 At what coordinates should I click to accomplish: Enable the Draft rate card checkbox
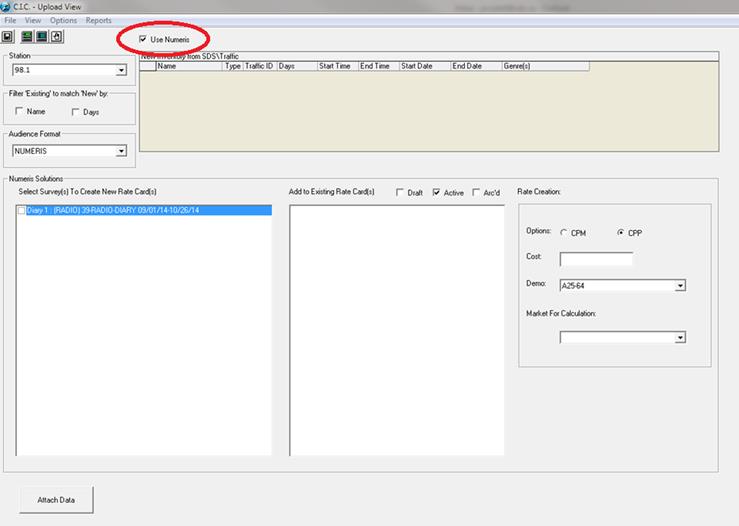[x=401, y=192]
